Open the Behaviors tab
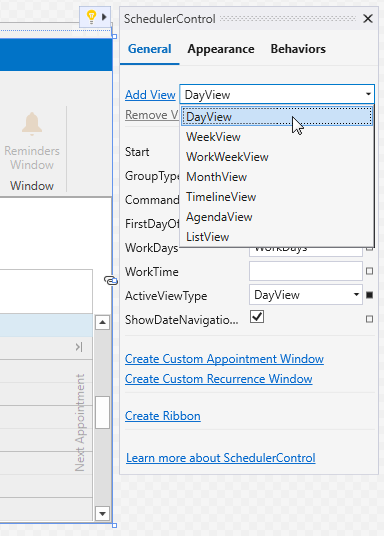384x536 pixels. pyautogui.click(x=298, y=49)
